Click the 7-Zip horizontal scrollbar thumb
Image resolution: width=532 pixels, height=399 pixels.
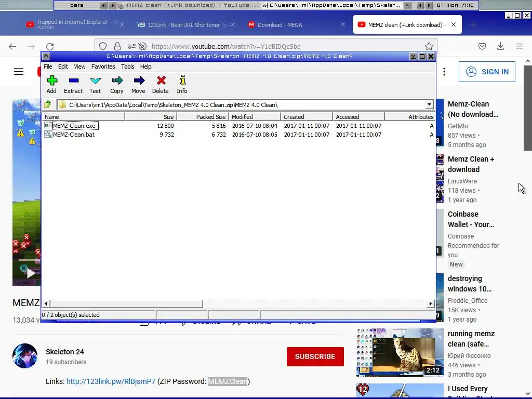pyautogui.click(x=126, y=303)
